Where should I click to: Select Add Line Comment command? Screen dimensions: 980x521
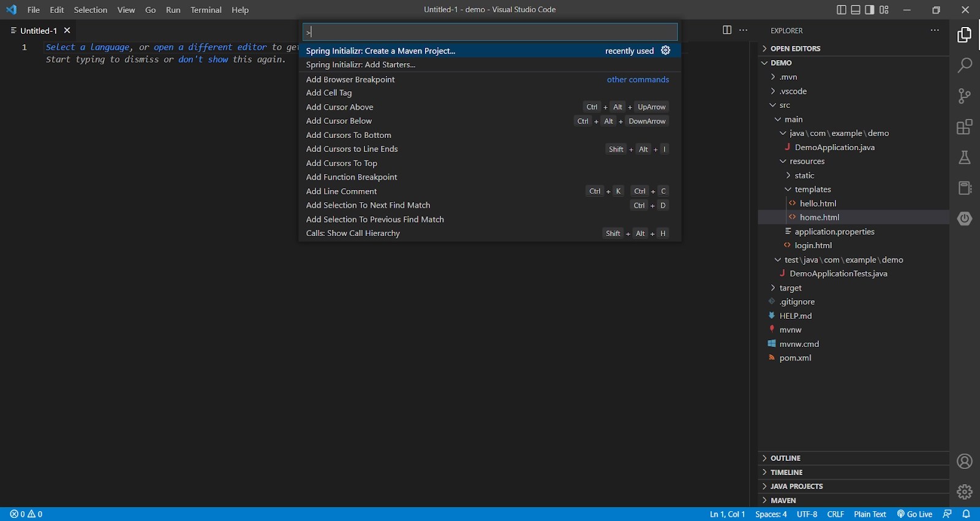click(x=490, y=191)
